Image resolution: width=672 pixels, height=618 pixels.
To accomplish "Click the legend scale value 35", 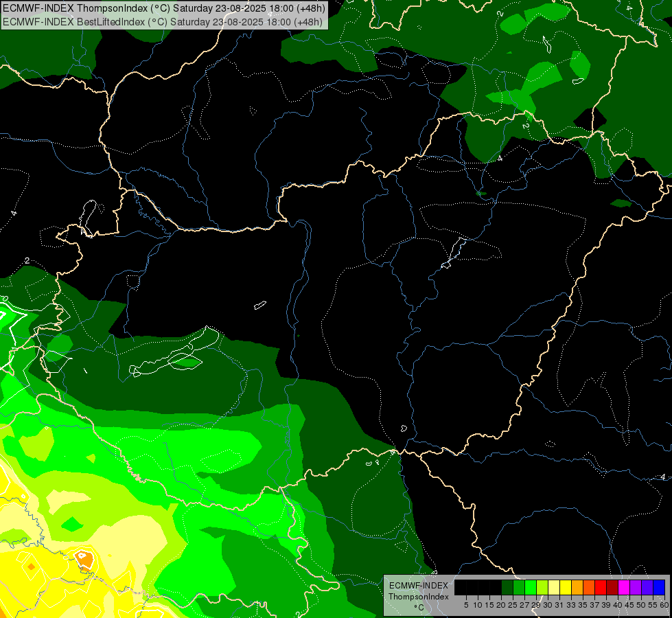I will [x=583, y=605].
